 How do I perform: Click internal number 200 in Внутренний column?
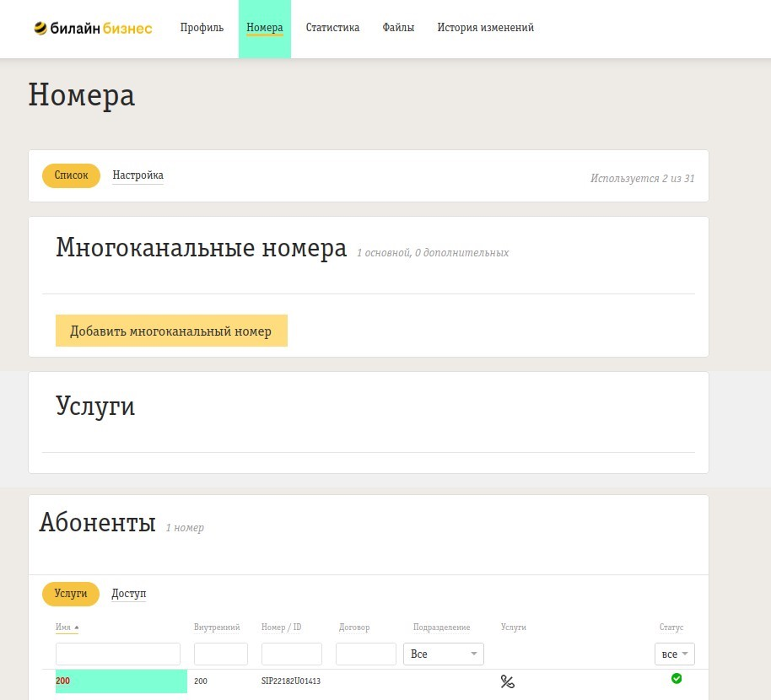201,681
